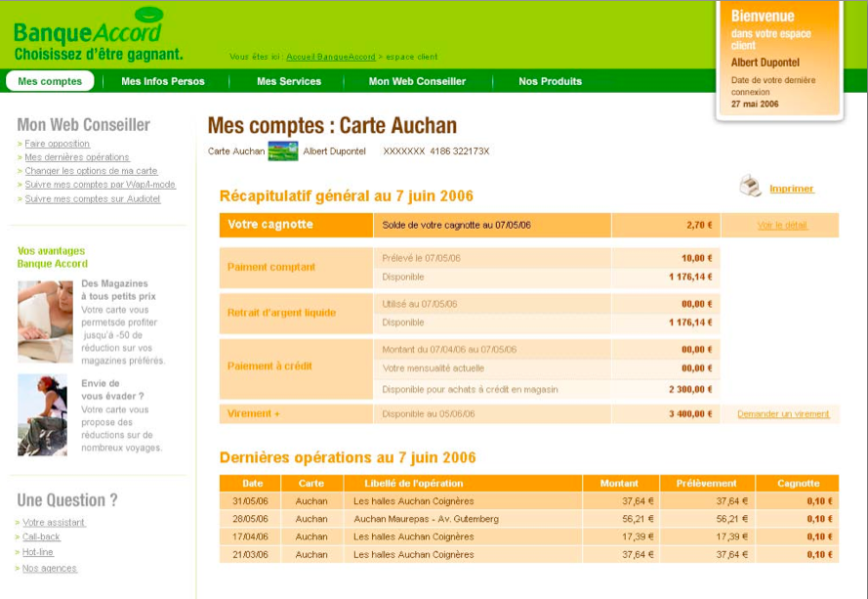Open Suivre mes comptes par Wap/I-mode
Screen dimensions: 868x599
point(101,185)
